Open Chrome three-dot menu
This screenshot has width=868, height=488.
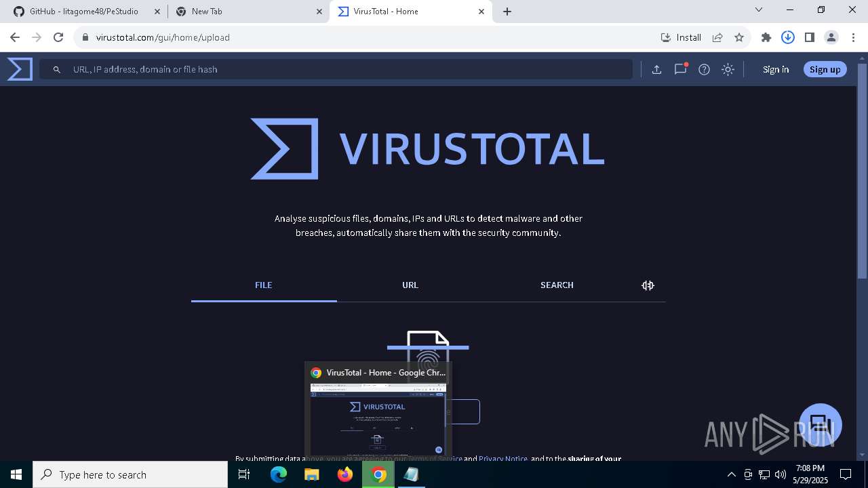click(853, 37)
